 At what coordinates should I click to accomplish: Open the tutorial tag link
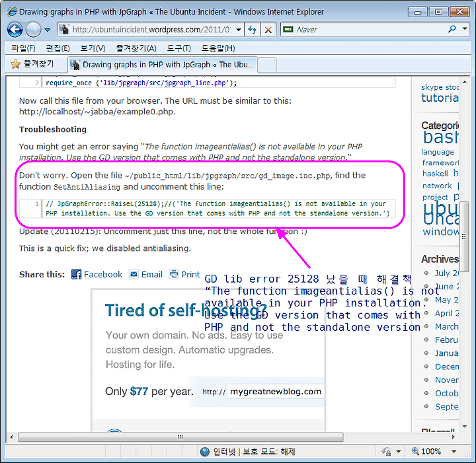click(x=440, y=98)
